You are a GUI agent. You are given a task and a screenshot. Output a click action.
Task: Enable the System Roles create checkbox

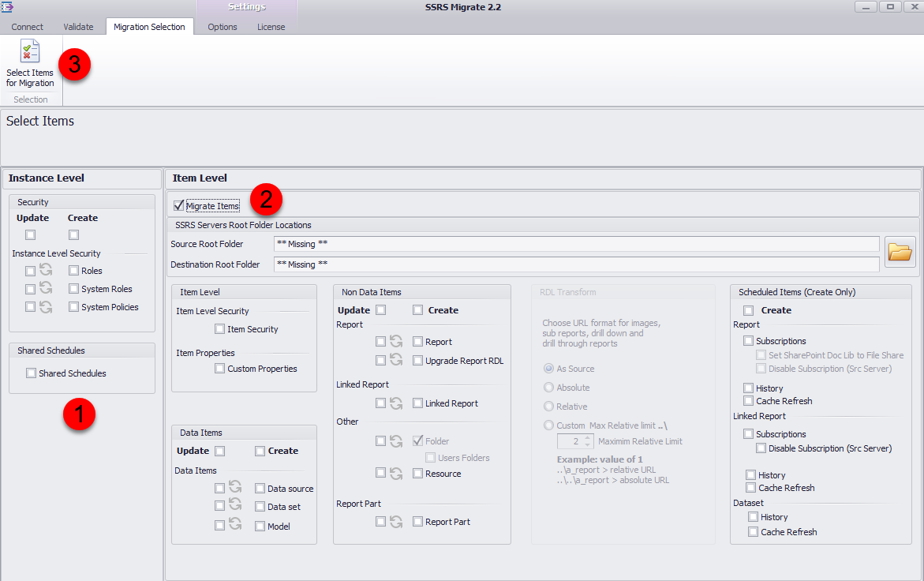(73, 289)
